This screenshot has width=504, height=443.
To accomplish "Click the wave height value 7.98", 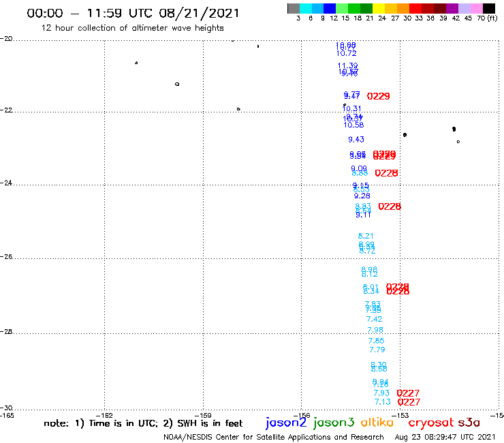I will tap(375, 330).
